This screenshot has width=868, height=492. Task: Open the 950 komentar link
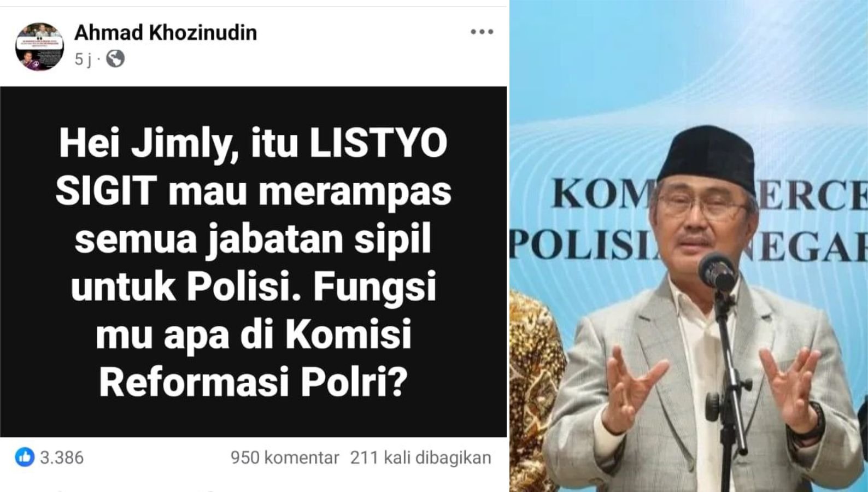click(285, 458)
